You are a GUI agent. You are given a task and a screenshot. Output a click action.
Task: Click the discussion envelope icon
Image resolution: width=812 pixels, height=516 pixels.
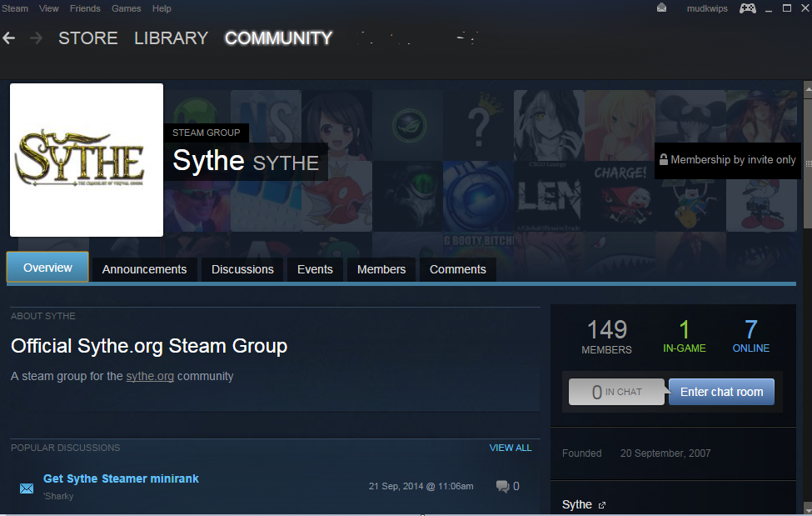pos(27,488)
